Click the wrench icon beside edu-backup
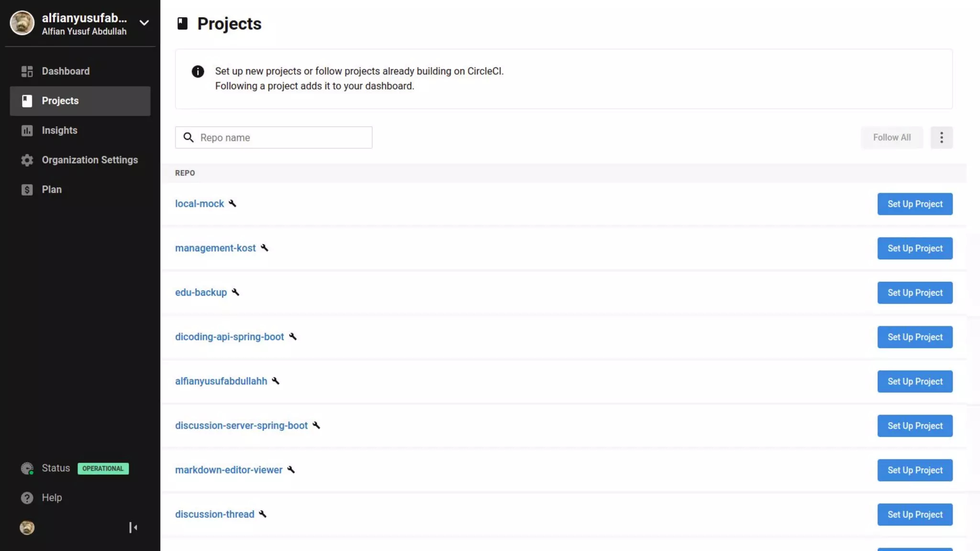 (x=235, y=292)
